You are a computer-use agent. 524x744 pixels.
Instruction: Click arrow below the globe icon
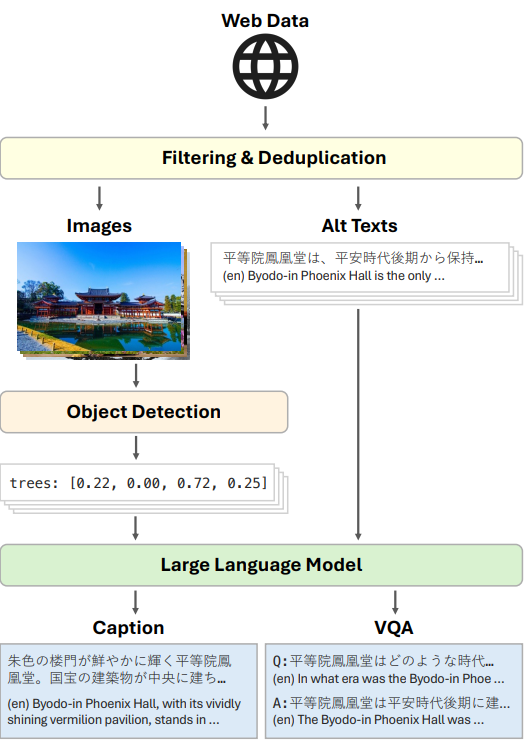(x=265, y=118)
